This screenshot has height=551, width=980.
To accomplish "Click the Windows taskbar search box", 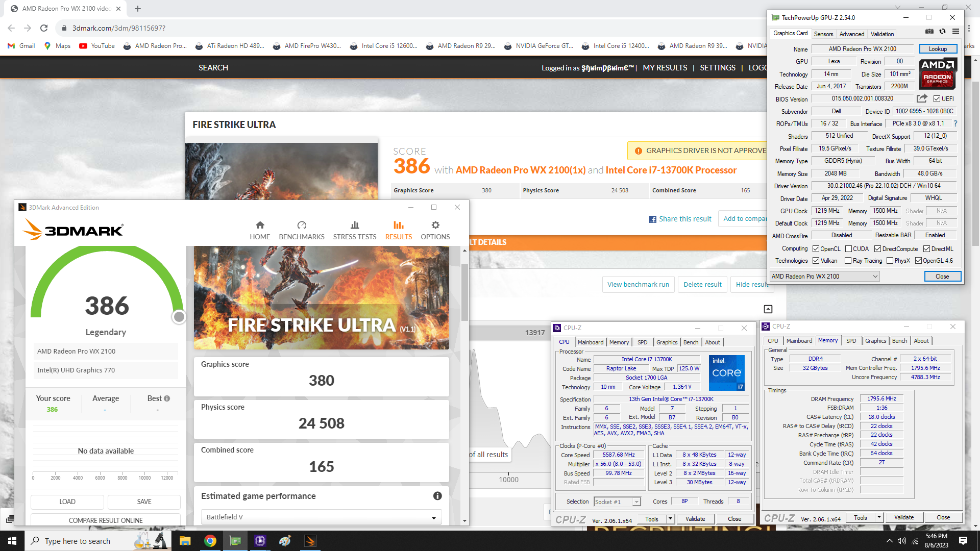I will [97, 541].
